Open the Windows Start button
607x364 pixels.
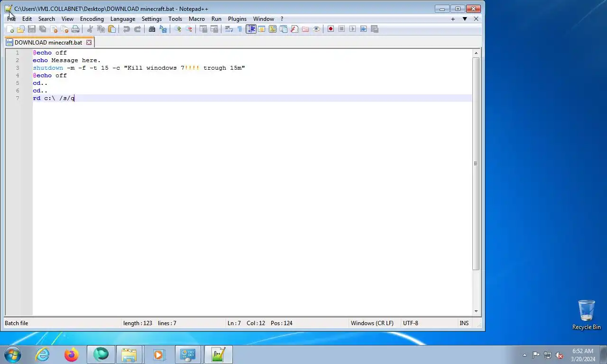coord(12,354)
